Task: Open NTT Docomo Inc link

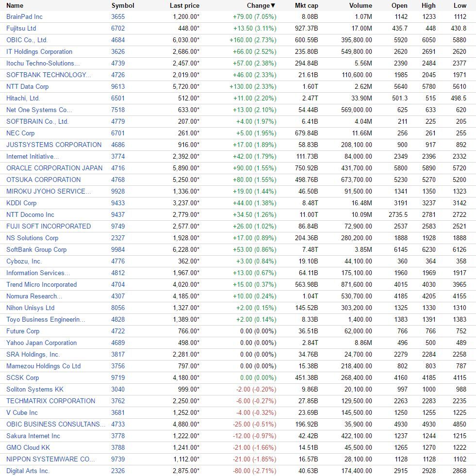Action: coord(30,214)
